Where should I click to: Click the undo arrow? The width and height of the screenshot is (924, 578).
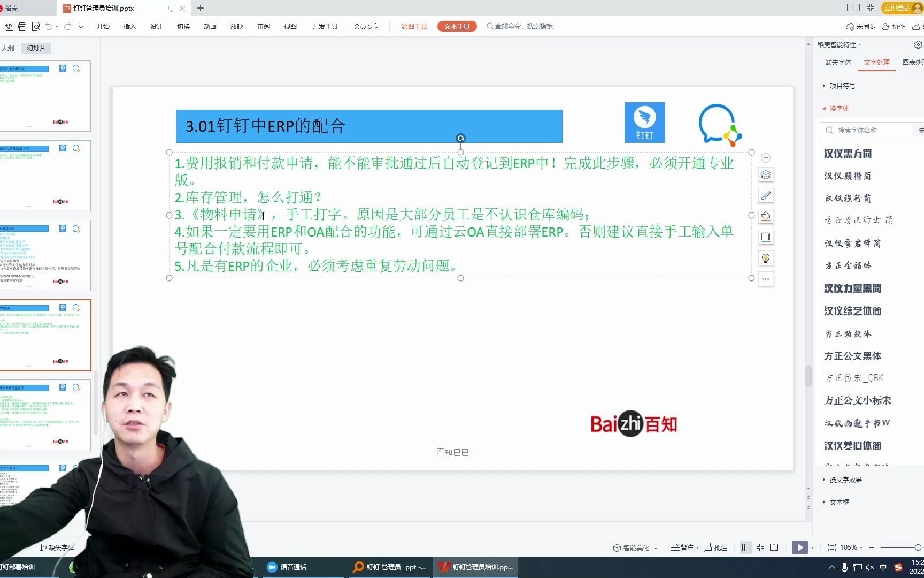coord(49,26)
